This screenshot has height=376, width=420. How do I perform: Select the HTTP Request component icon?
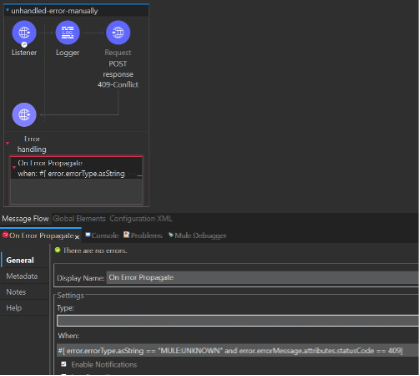click(118, 33)
